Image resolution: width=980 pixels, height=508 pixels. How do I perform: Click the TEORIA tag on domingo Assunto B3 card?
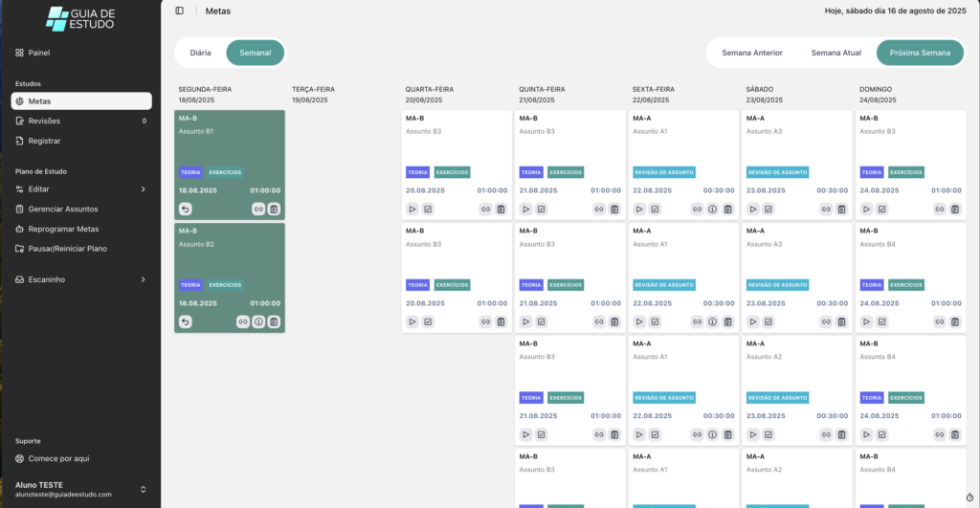[872, 172]
